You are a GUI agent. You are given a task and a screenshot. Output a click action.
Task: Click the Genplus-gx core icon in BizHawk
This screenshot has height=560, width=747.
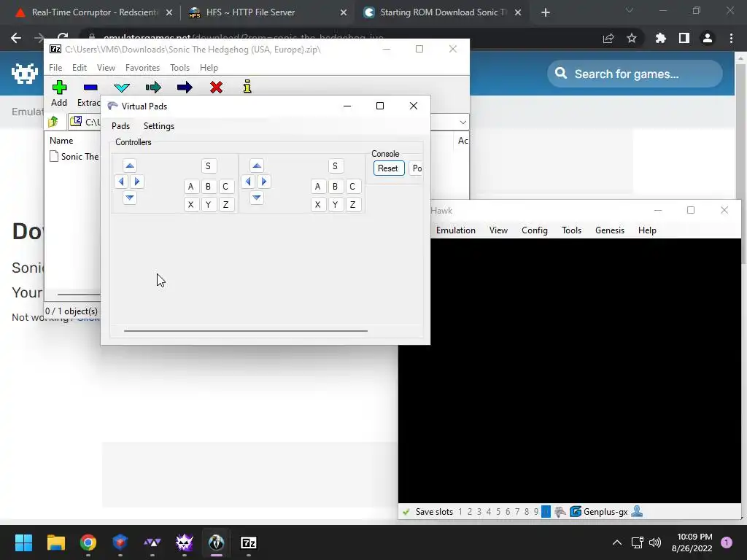pyautogui.click(x=576, y=511)
